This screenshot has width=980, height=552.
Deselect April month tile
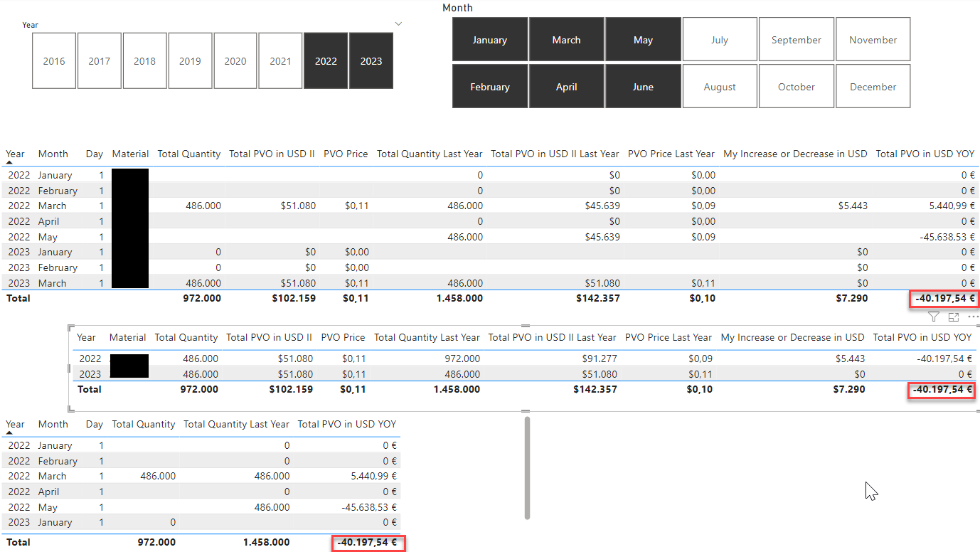[x=566, y=87]
